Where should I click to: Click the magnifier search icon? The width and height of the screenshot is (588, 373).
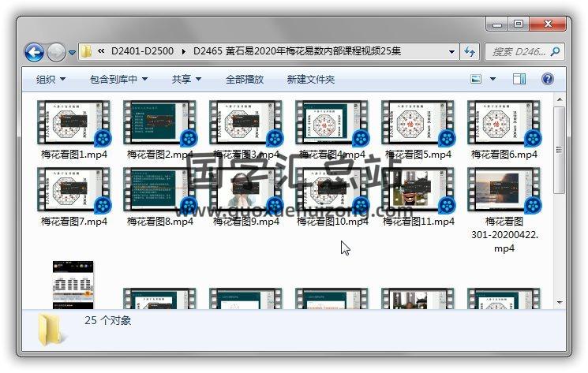pos(555,51)
